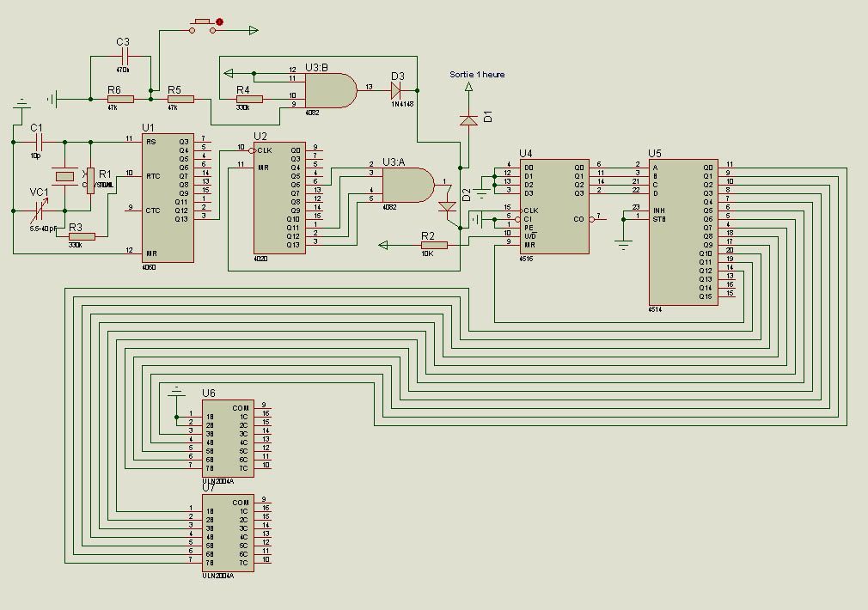
Task: Select the C1 10p capacitor
Action: [x=39, y=143]
